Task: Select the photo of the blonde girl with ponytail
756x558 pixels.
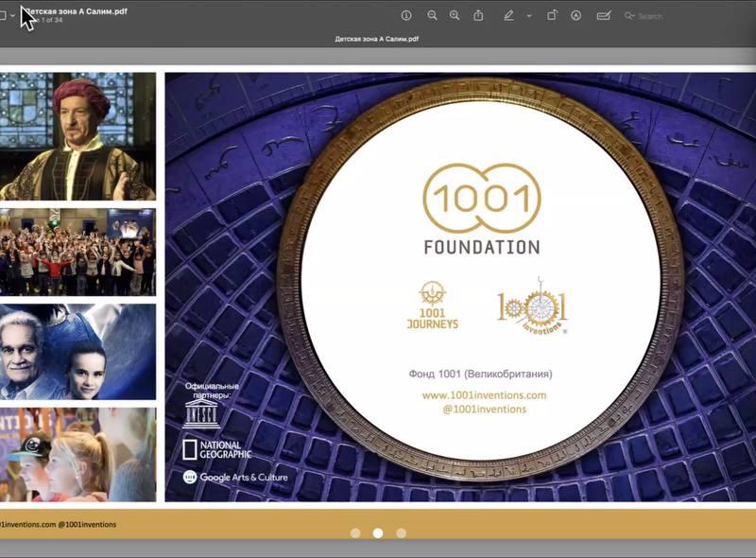Action: (x=77, y=455)
